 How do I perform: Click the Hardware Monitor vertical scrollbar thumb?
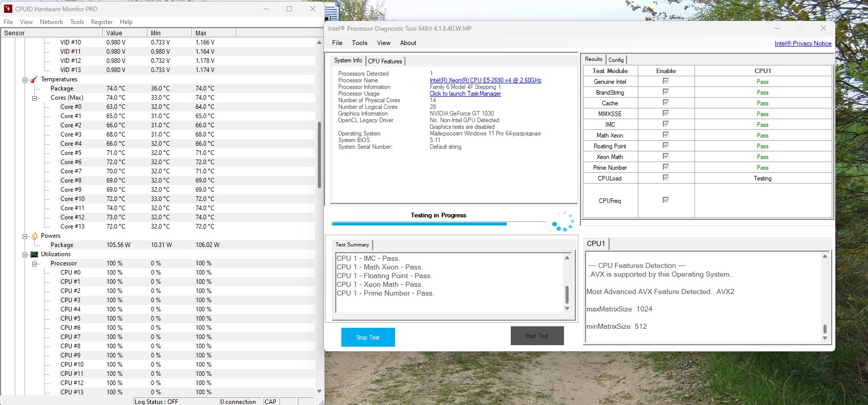pyautogui.click(x=319, y=154)
